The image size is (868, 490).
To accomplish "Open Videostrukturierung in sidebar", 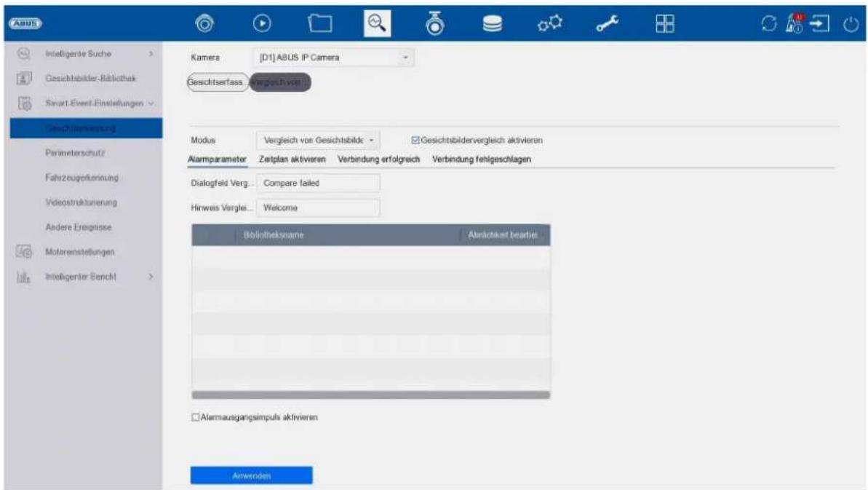I will [81, 202].
